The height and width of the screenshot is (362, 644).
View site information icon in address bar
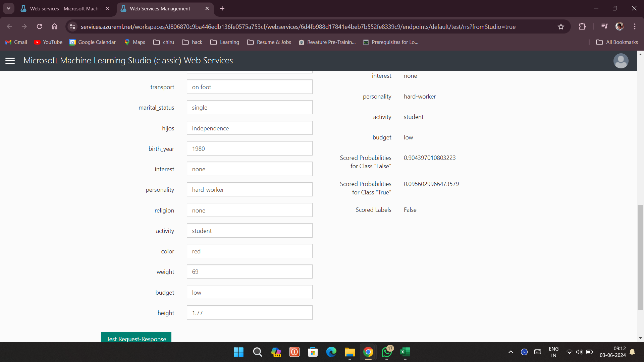click(x=72, y=26)
